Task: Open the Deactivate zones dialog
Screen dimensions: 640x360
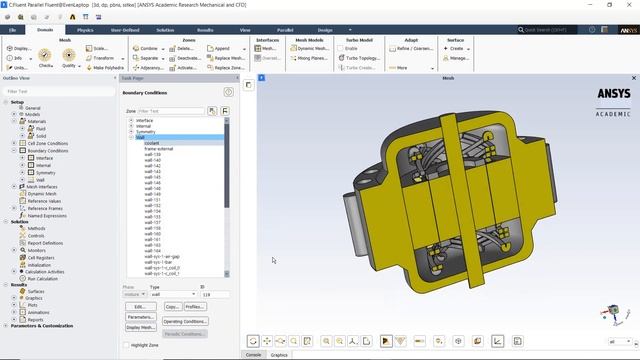Action: click(x=185, y=58)
